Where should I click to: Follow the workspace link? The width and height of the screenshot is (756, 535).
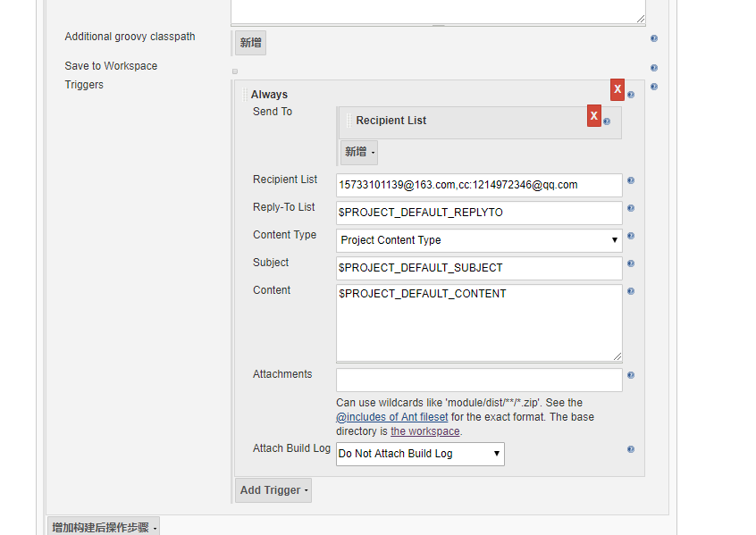click(x=425, y=431)
